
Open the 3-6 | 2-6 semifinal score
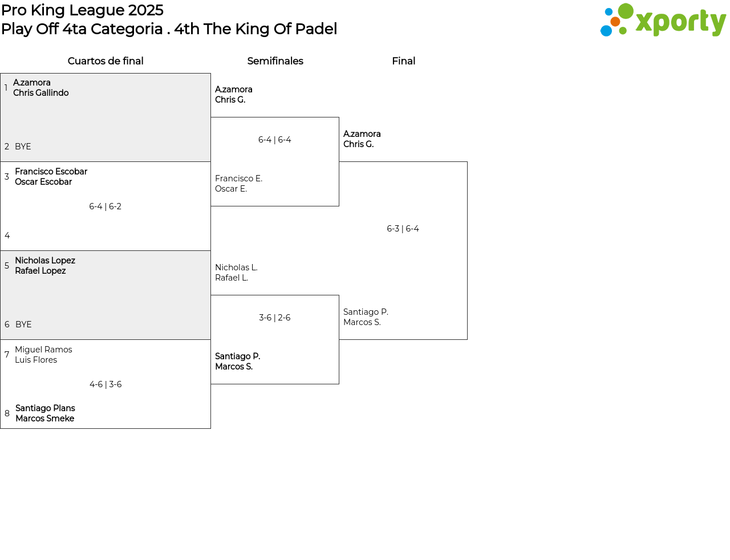pos(275,318)
